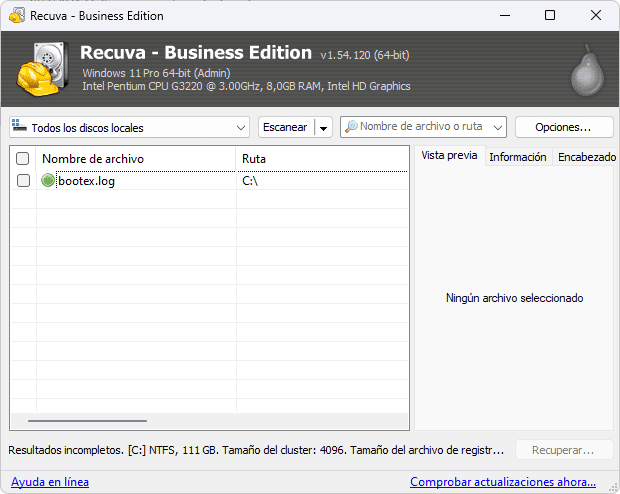Maximize the Recuva window
This screenshot has width=620, height=494.
[550, 15]
